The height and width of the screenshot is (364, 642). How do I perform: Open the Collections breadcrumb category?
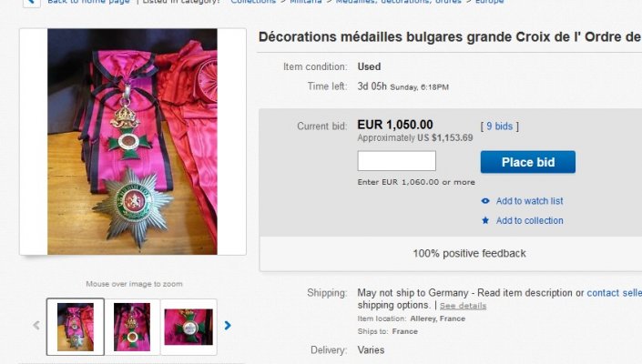pyautogui.click(x=253, y=2)
